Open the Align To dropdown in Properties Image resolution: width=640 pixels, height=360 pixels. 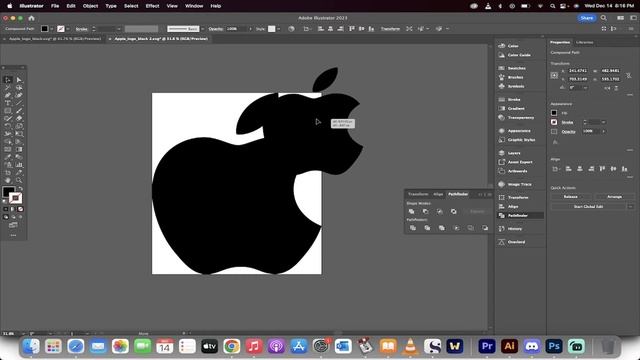tap(556, 169)
